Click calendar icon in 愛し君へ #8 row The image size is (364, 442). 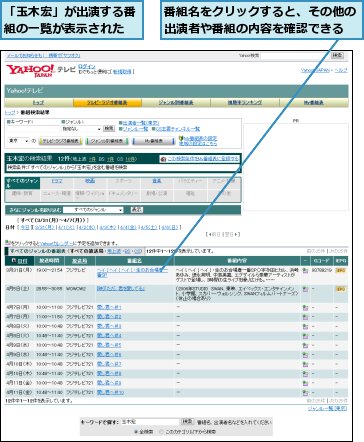[x=305, y=374]
